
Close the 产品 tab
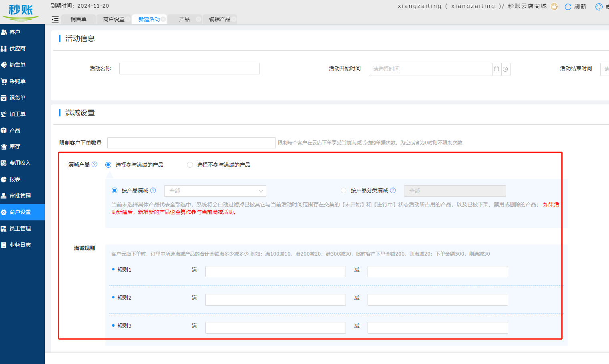tap(198, 19)
